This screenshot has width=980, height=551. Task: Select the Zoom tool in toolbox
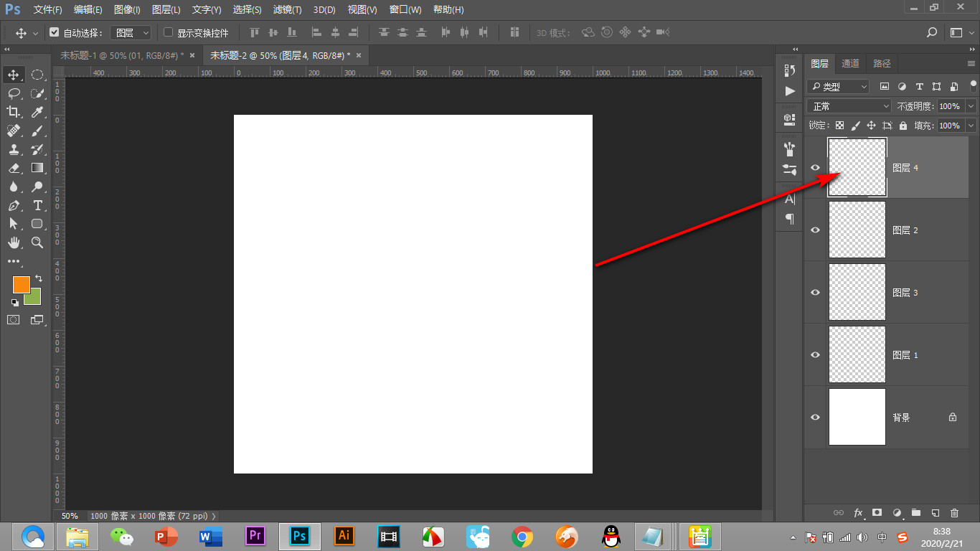37,242
